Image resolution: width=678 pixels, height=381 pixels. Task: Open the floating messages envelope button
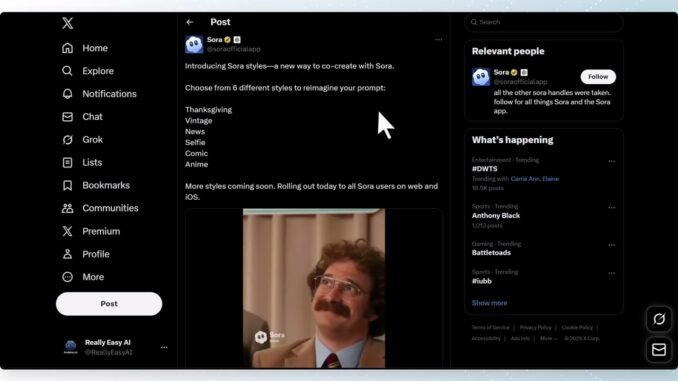(x=659, y=349)
